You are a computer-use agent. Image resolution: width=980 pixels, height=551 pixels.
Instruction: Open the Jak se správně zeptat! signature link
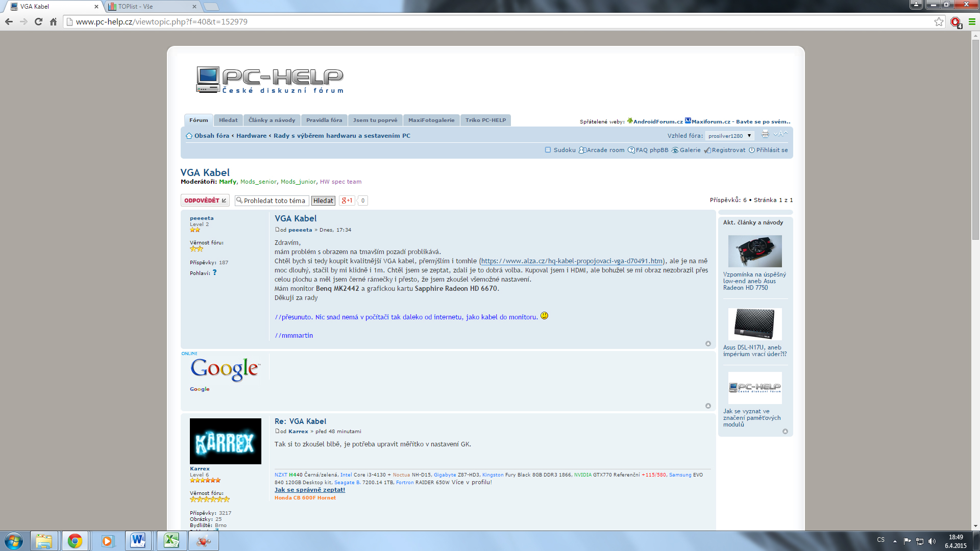tap(310, 490)
